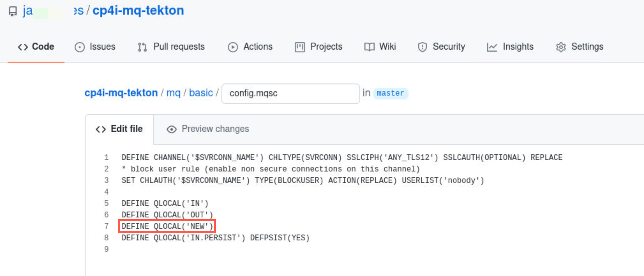644x276 pixels.
Task: Click the Security shield icon
Action: (422, 47)
